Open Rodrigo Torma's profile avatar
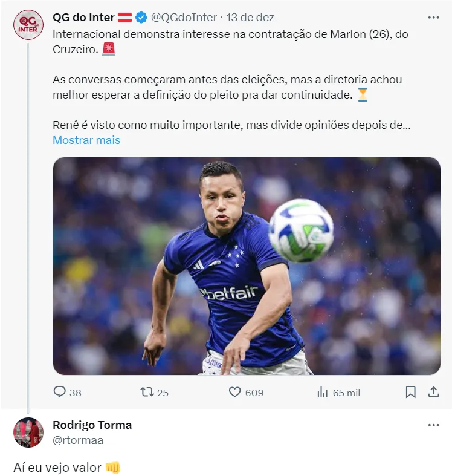The width and height of the screenshot is (452, 476). (x=28, y=432)
